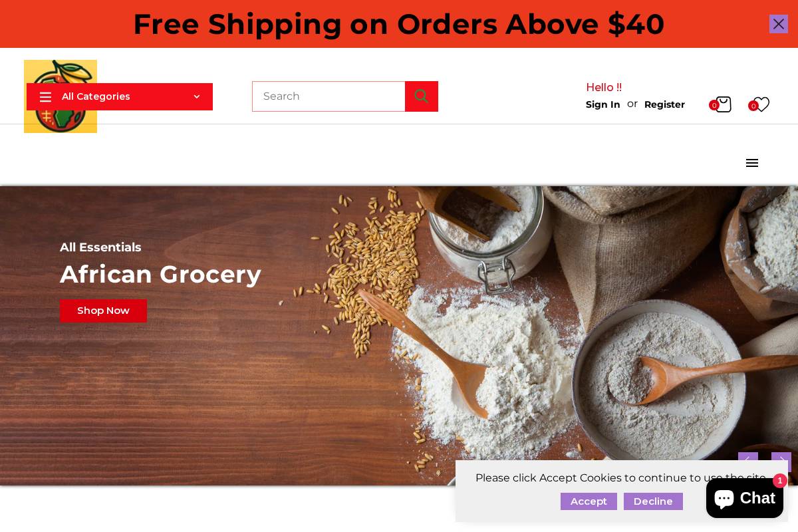Viewport: 798px width, 532px height.
Task: Click the store logo image
Action: tap(61, 96)
